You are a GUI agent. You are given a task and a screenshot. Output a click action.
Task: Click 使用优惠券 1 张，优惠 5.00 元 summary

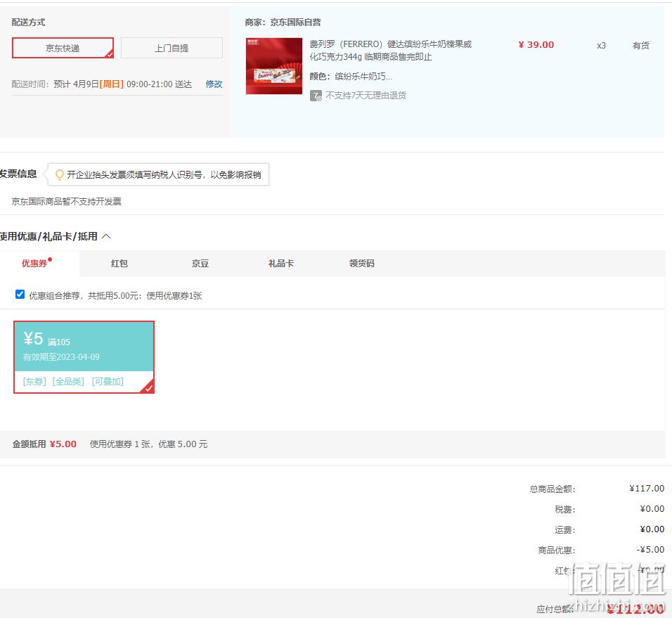coord(148,444)
